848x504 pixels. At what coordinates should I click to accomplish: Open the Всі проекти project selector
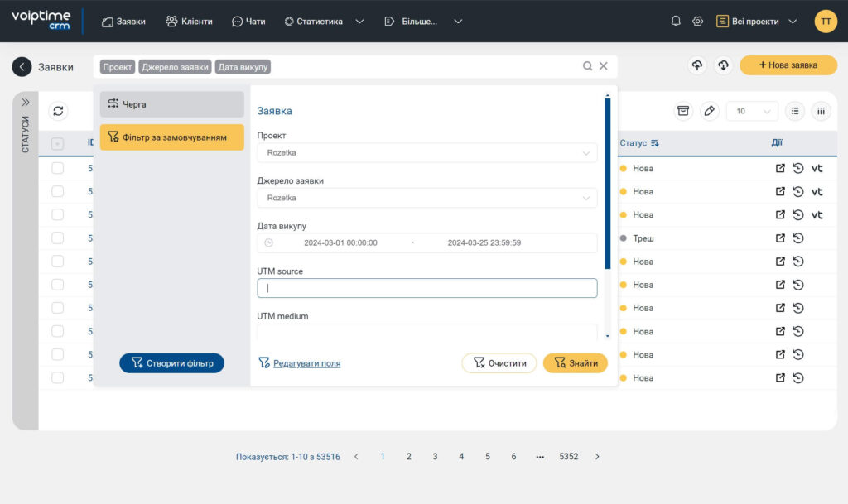(756, 22)
